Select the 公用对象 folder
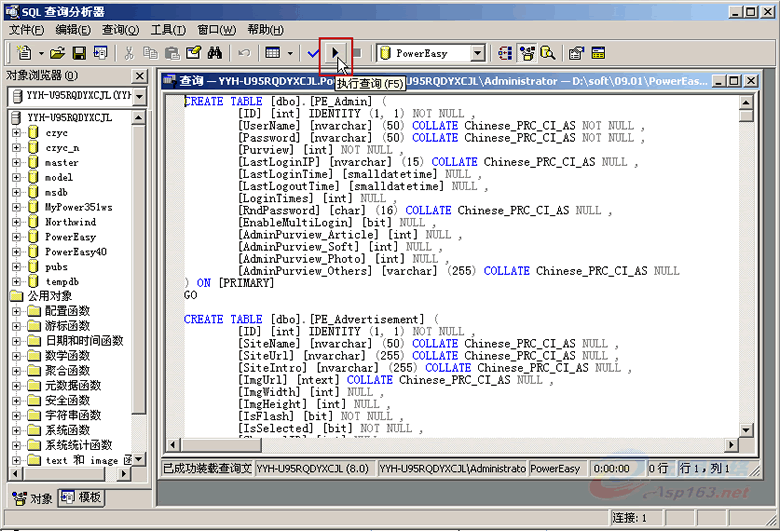Image resolution: width=780 pixels, height=531 pixels. click(49, 296)
